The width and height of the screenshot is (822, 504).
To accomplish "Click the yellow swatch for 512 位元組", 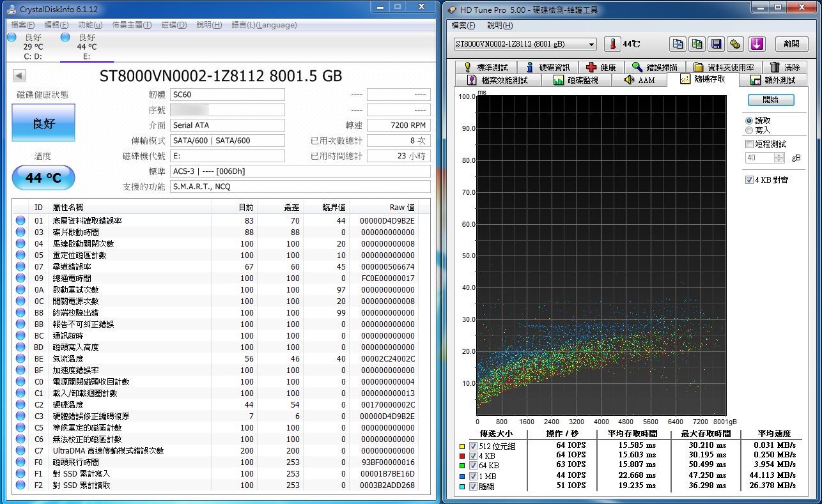I will point(462,447).
